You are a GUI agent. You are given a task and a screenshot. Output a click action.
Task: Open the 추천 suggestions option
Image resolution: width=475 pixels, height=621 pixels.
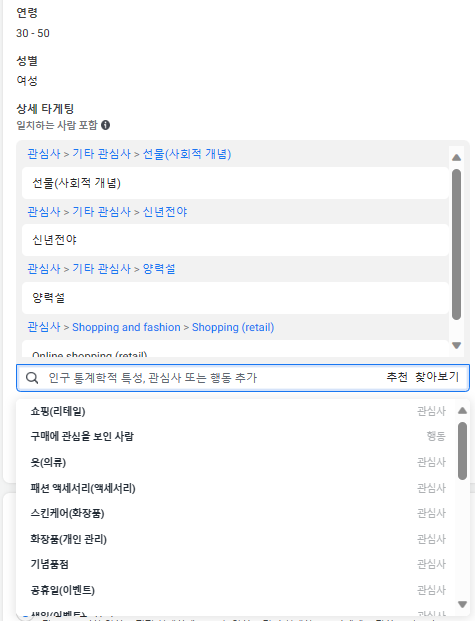pos(397,377)
